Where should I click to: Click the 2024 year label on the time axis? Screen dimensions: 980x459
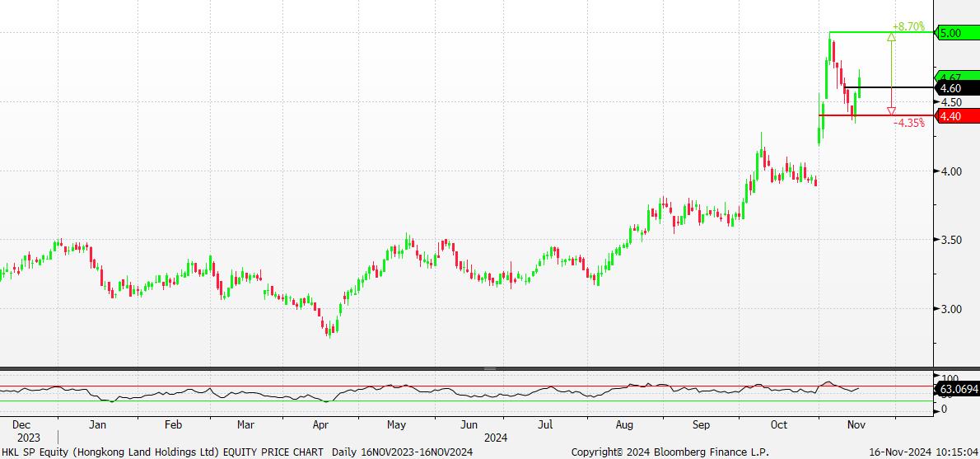(x=496, y=438)
